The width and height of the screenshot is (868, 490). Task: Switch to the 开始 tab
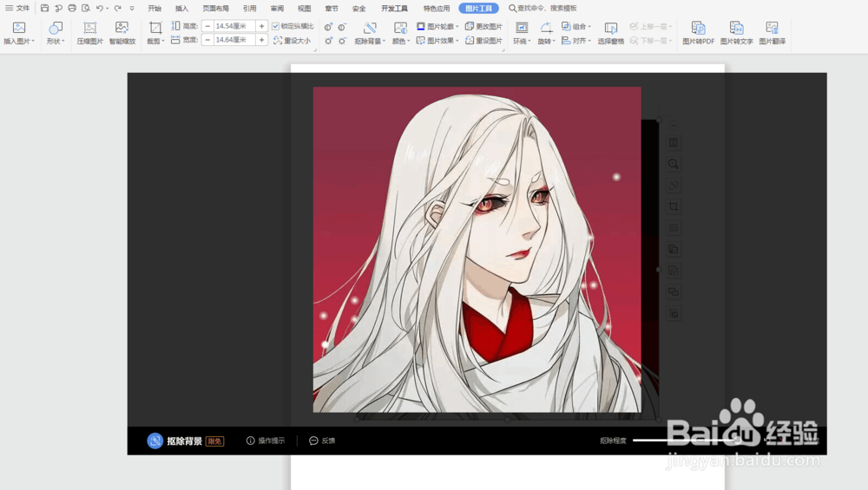point(155,9)
